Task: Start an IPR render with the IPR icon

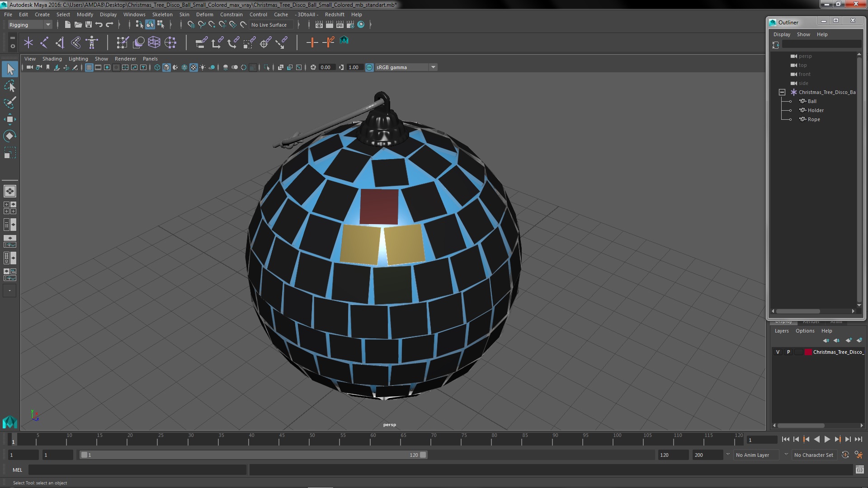Action: 340,25
